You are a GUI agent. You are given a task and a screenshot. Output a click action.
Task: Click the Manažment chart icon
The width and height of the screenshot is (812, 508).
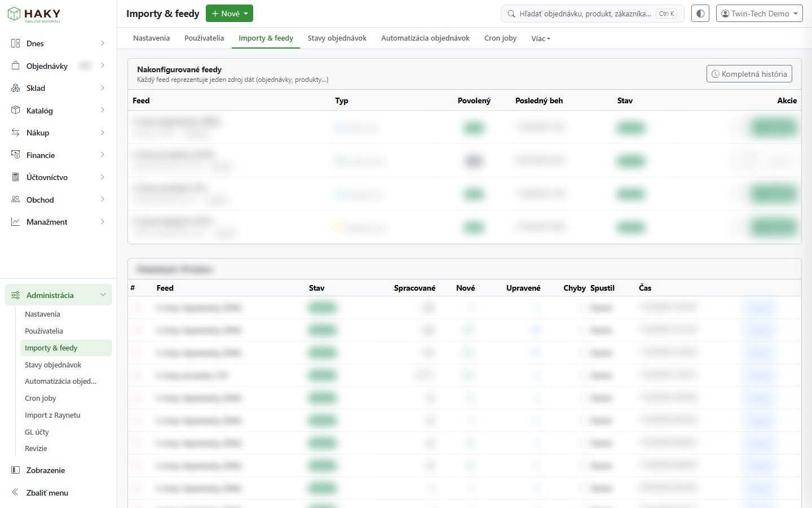pyautogui.click(x=16, y=222)
